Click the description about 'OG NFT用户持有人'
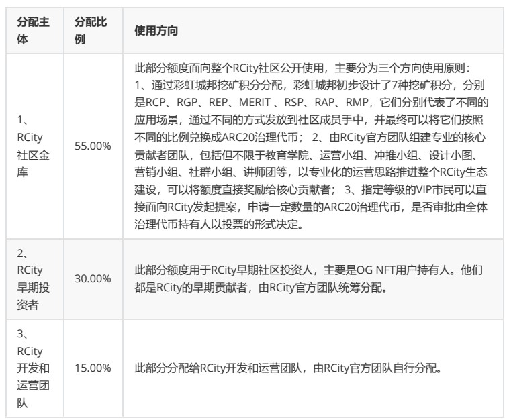Screen dimensions: 505x420 pyautogui.click(x=308, y=278)
